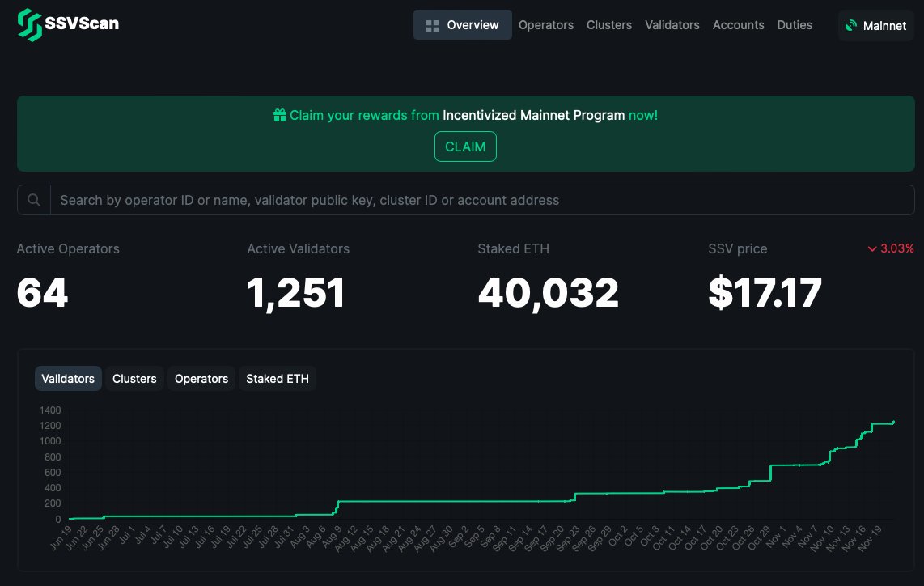Click the Active Validators value 1,251

click(x=296, y=293)
